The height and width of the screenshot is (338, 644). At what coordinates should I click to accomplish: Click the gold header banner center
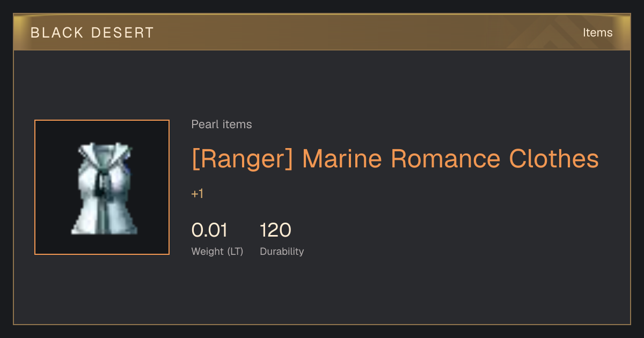click(x=322, y=32)
